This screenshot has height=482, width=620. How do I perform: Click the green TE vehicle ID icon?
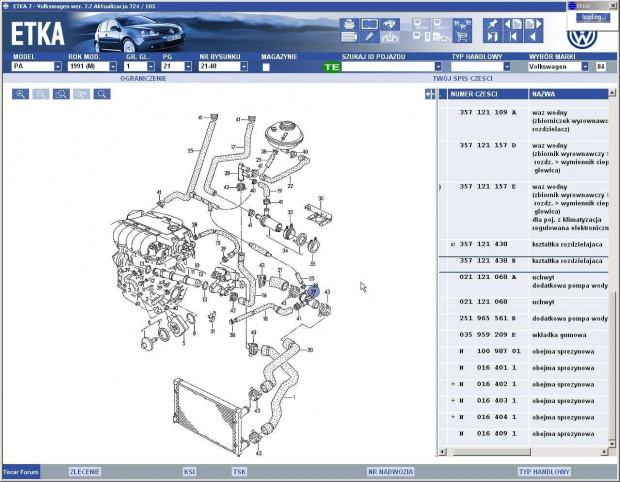(332, 67)
